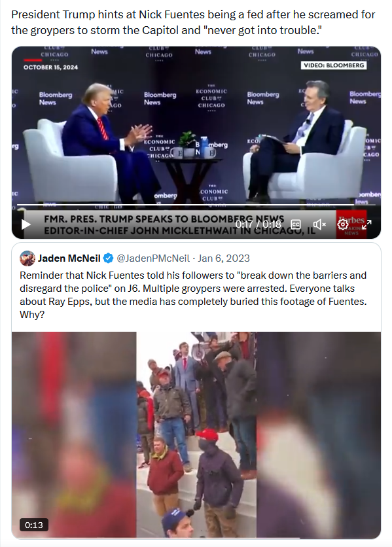Open the Jaden McNeil display name
This screenshot has width=392, height=547.
pos(69,258)
